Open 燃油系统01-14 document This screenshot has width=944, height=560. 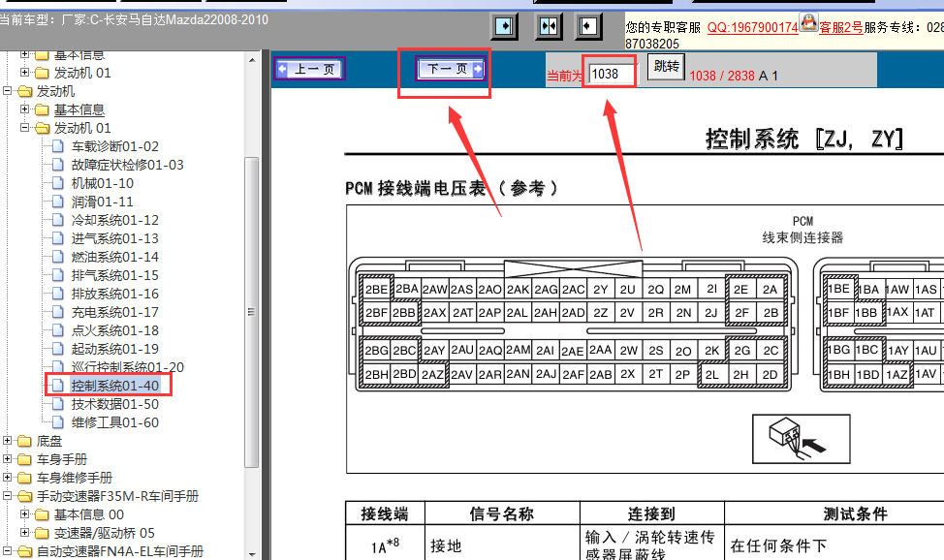pos(115,257)
